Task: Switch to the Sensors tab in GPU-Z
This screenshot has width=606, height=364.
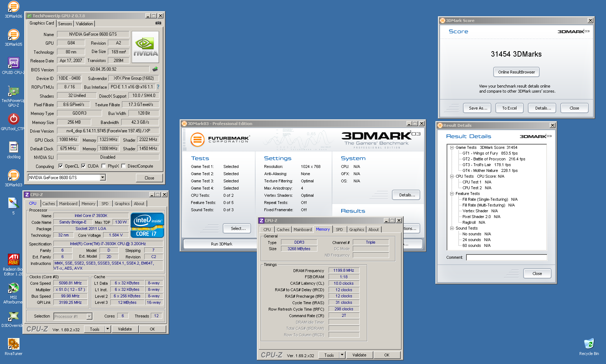Action: pos(65,24)
